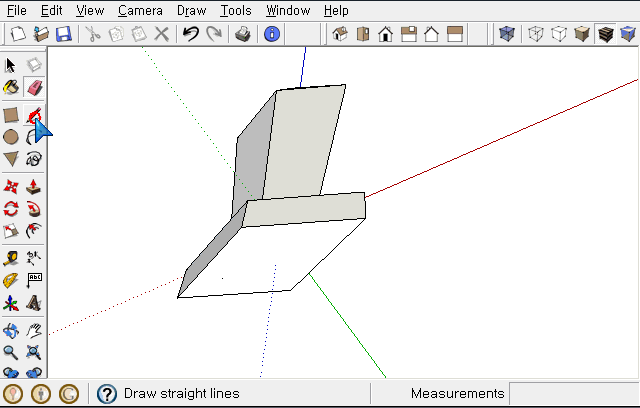640x408 pixels.
Task: Redo the last undone action
Action: coord(213,34)
